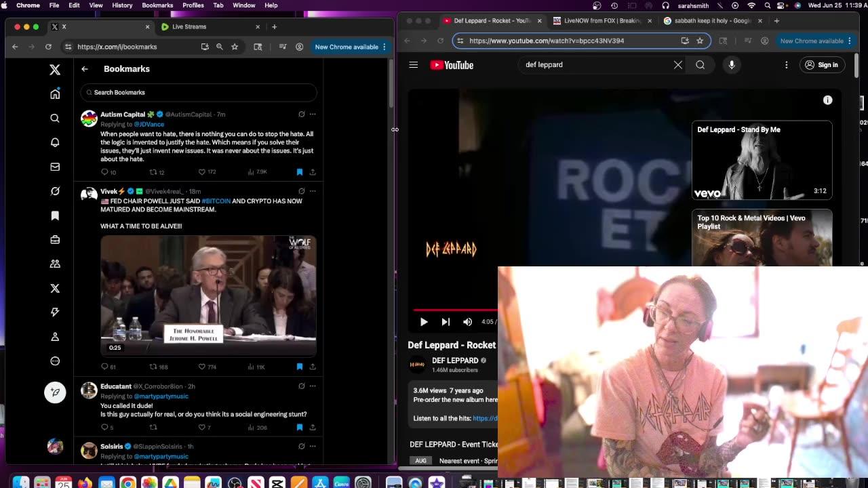This screenshot has width=868, height=488.
Task: Repost the Vivek Powell post
Action: (x=153, y=367)
